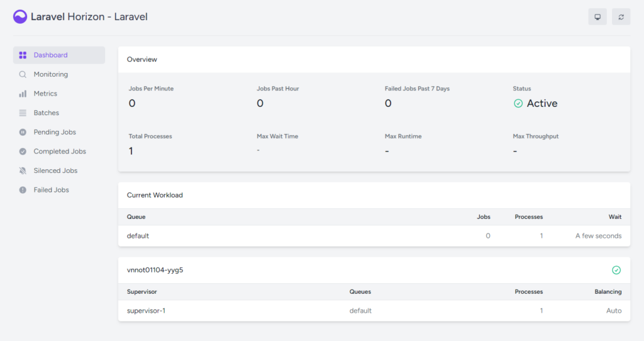Click the Overview card heading
This screenshot has width=644, height=341.
tap(142, 60)
